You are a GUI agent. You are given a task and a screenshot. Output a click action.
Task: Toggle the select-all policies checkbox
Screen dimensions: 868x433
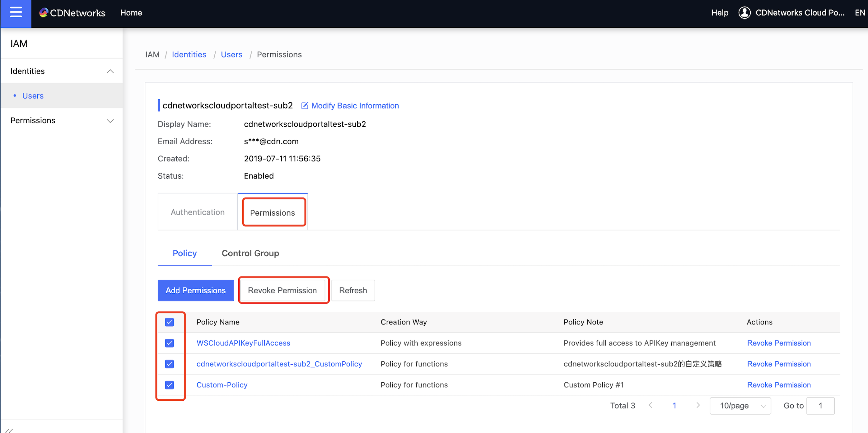170,322
